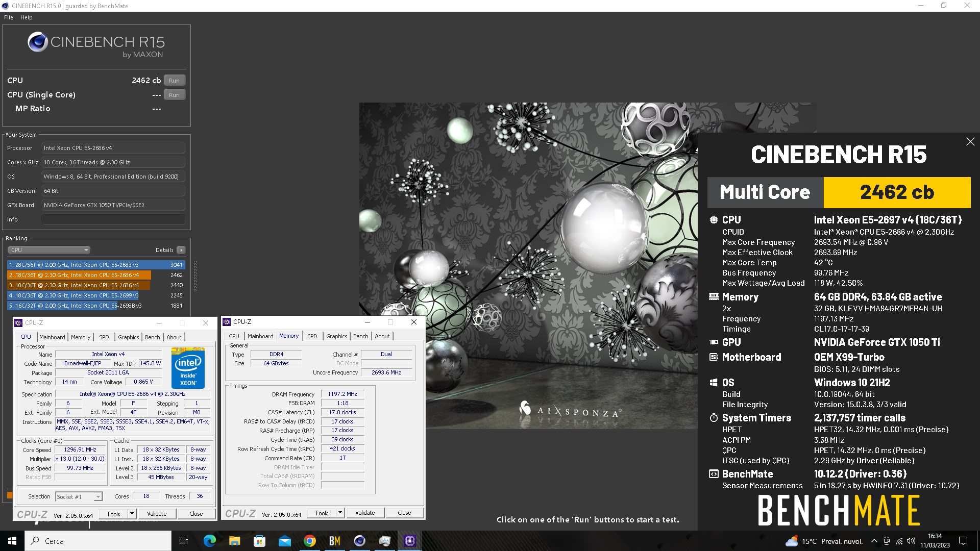
Task: Open Microsoft Store from taskbar
Action: coord(259,541)
